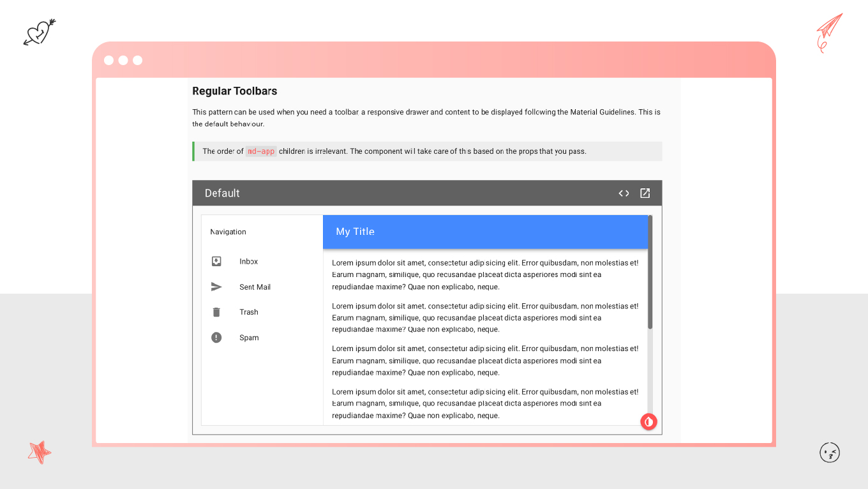Screen dimensions: 868x489
Task: Click the first white window dot
Action: [108, 61]
